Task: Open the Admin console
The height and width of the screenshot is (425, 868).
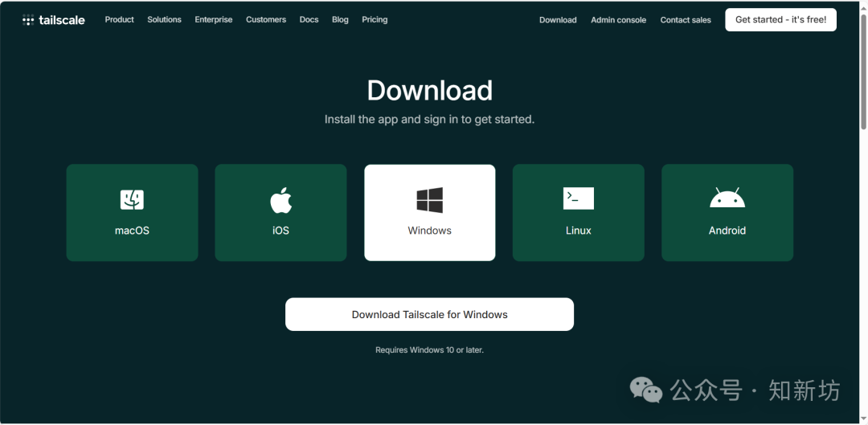Action: pos(618,20)
